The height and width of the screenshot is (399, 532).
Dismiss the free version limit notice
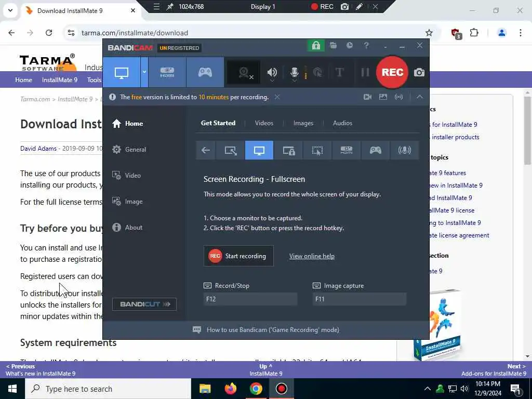(277, 97)
